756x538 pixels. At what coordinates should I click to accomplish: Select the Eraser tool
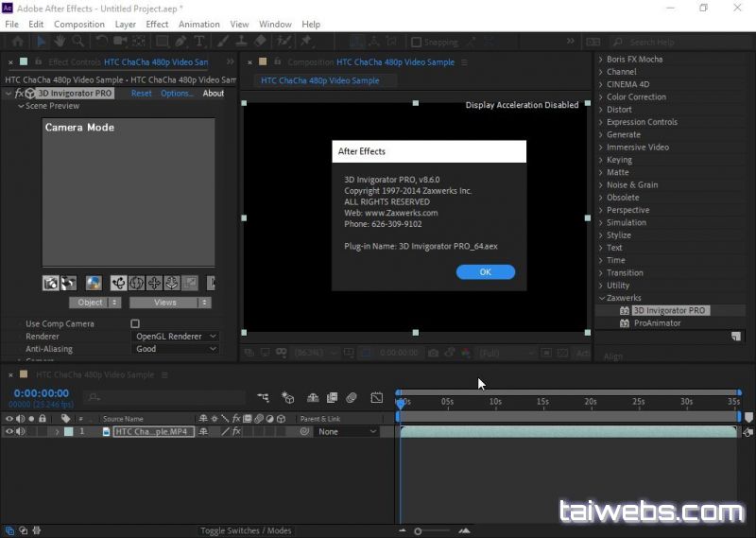tap(262, 42)
